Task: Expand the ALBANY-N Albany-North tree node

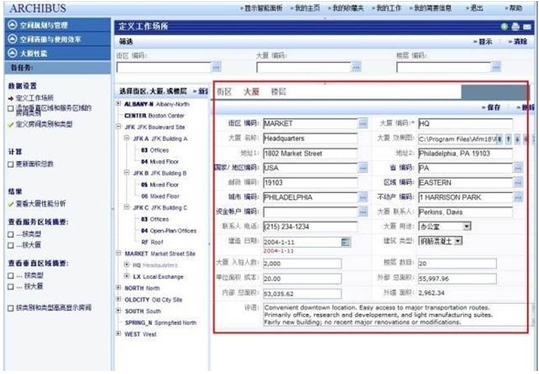Action: click(x=118, y=103)
